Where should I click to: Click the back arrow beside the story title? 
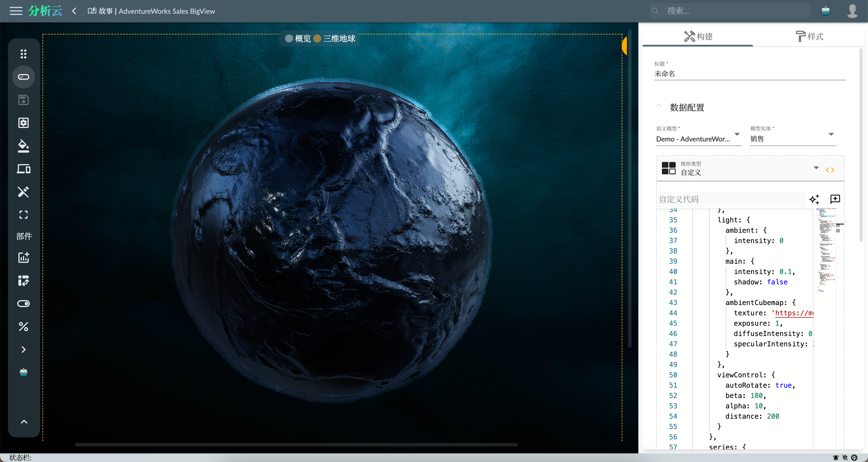point(74,11)
